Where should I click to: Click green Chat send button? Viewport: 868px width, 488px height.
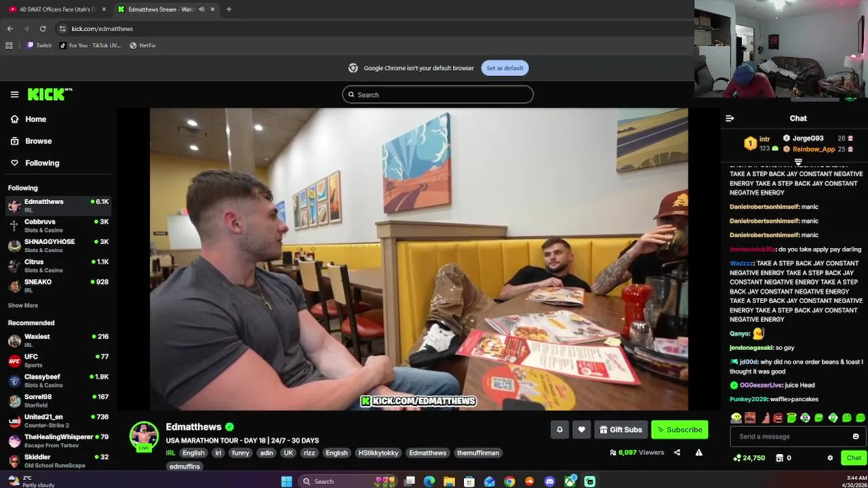coord(854,458)
